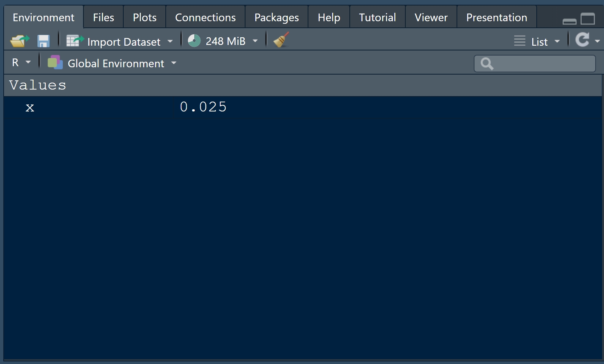Image resolution: width=604 pixels, height=364 pixels.
Task: Open the Global Environment dropdown arrow
Action: coord(174,63)
